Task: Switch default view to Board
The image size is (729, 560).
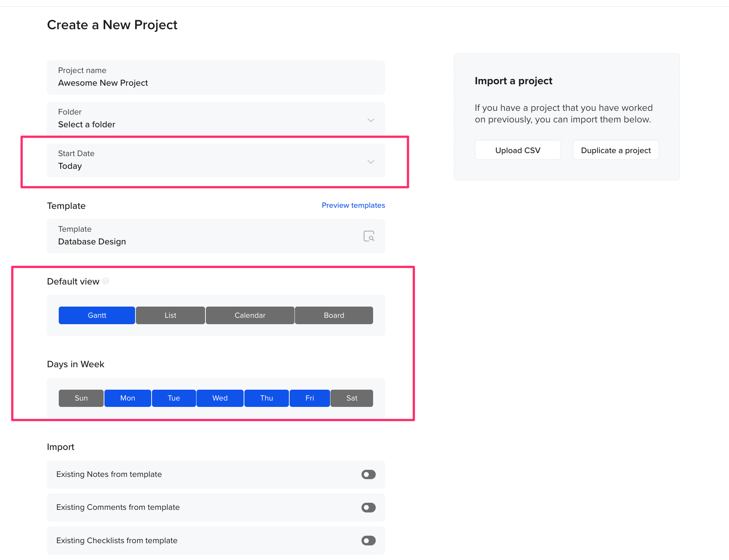Action: (333, 315)
